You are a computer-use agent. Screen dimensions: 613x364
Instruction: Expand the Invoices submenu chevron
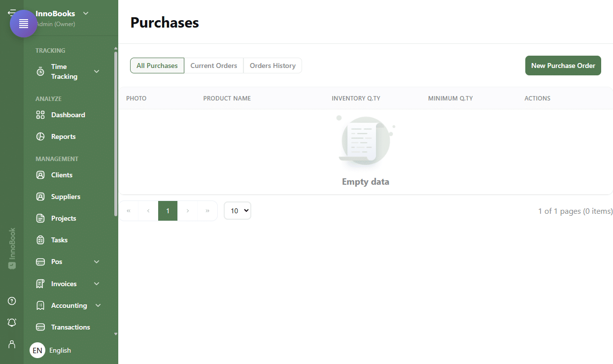click(x=97, y=284)
